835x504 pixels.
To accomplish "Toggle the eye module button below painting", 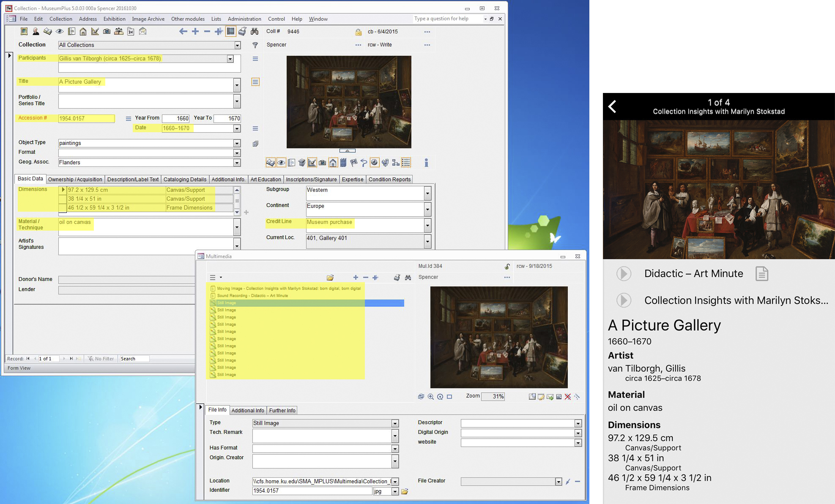I will [x=281, y=163].
